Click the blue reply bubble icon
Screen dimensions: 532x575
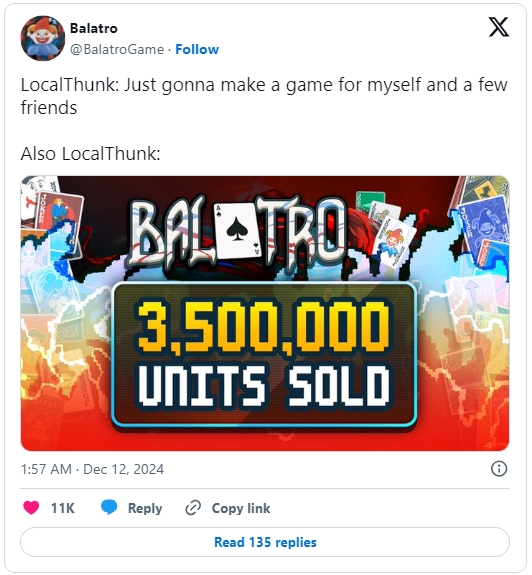109,508
